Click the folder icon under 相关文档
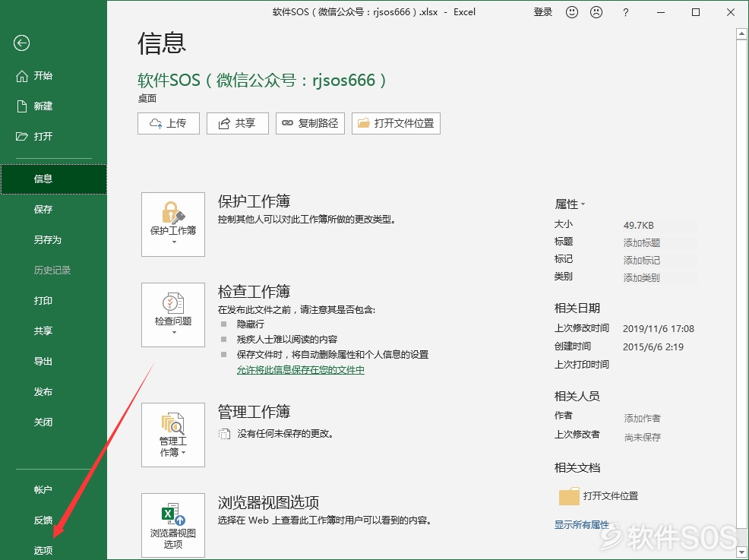The width and height of the screenshot is (749, 560). pyautogui.click(x=569, y=496)
